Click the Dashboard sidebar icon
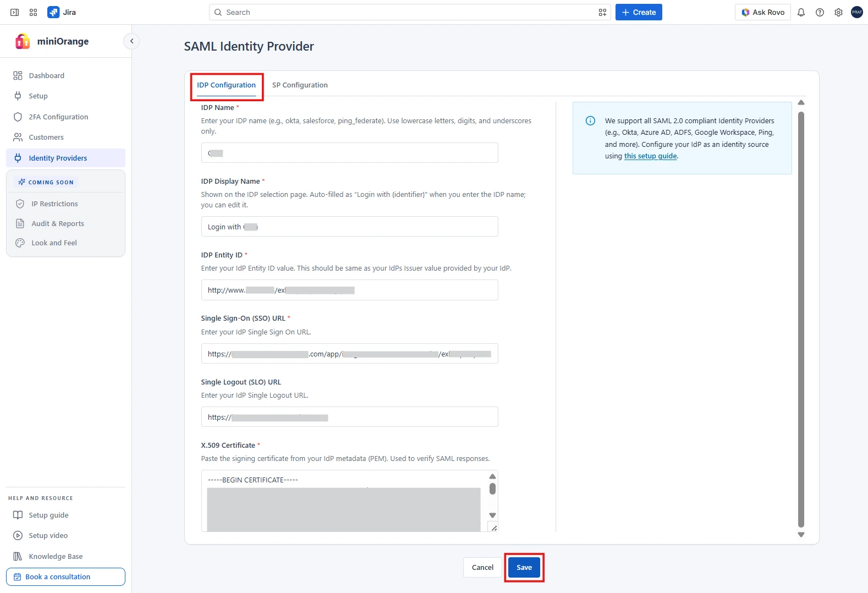 [18, 75]
